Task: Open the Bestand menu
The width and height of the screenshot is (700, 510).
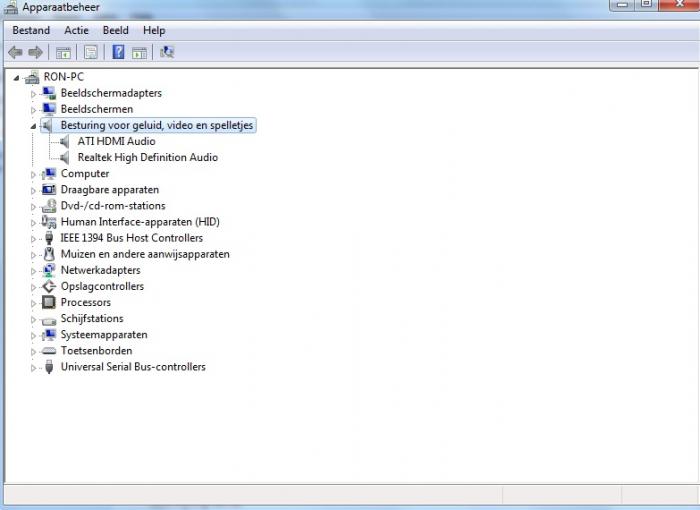Action: coord(31,30)
